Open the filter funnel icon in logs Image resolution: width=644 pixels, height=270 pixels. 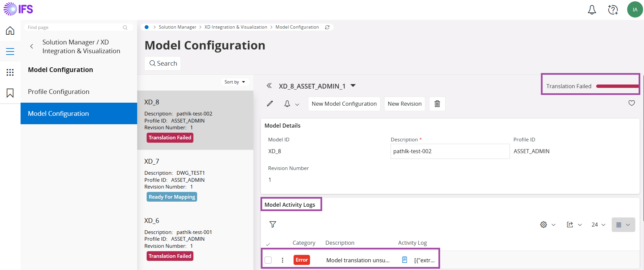(x=273, y=225)
